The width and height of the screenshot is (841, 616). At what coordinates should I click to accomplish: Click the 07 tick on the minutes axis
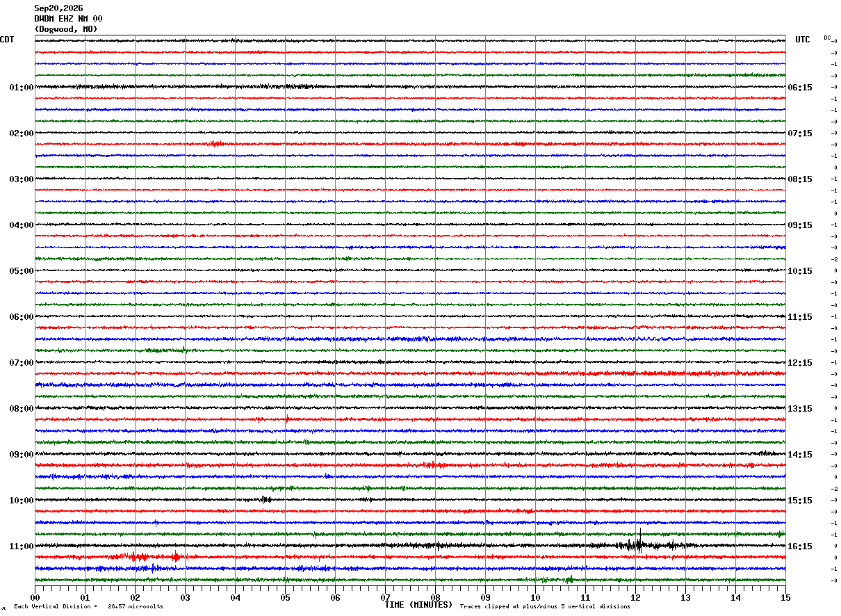[x=385, y=597]
